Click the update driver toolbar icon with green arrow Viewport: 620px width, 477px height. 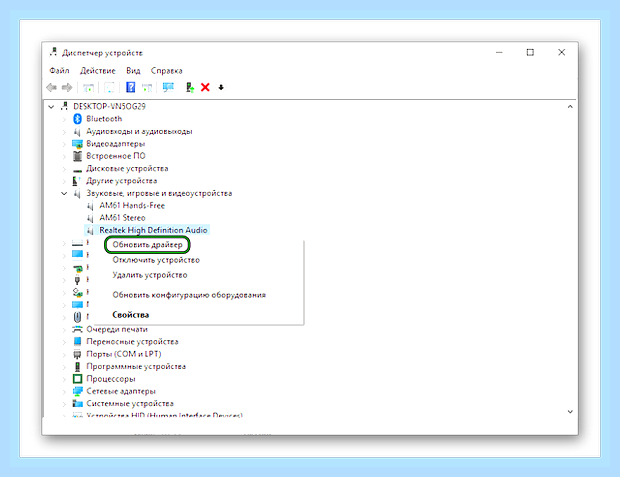click(x=190, y=87)
